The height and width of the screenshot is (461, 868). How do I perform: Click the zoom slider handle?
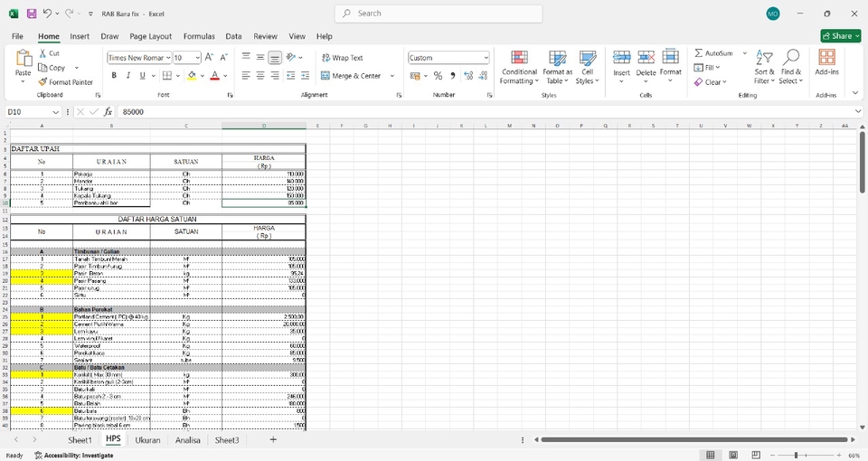pos(796,455)
